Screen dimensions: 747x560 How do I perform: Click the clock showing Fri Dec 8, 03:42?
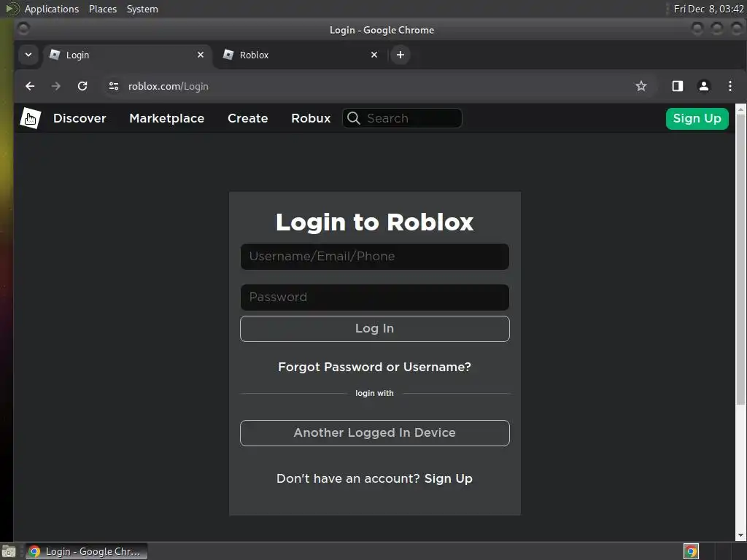click(708, 9)
